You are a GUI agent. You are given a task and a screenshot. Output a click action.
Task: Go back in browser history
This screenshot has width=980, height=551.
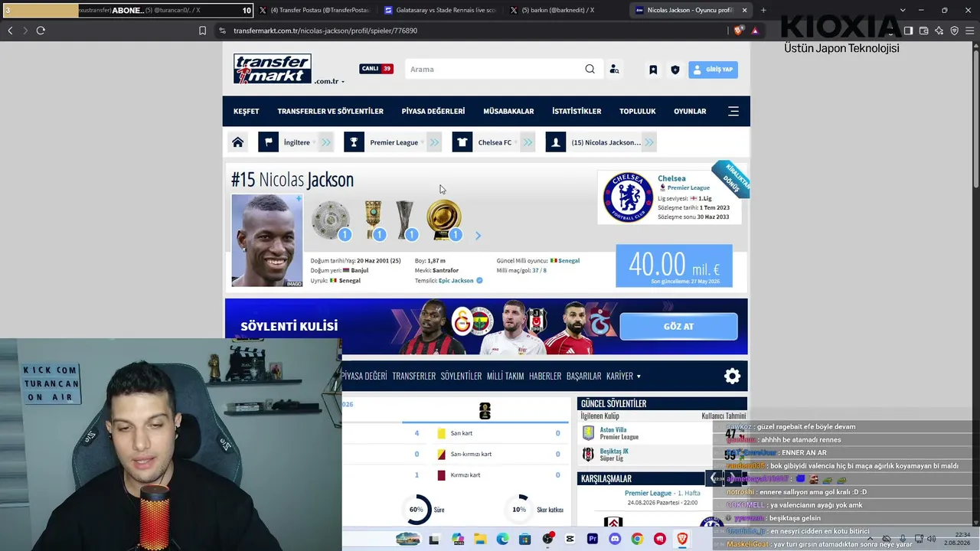pos(10,31)
